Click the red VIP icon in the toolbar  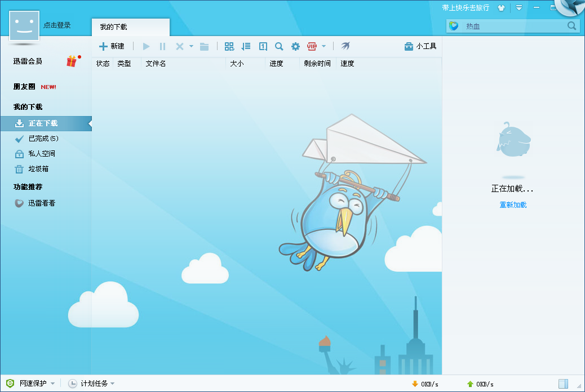pos(312,46)
